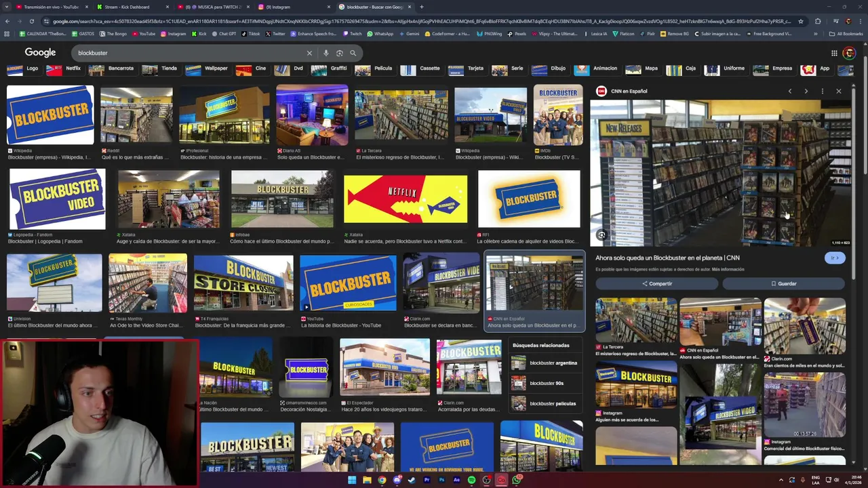This screenshot has width=868, height=488.
Task: Open WhatsApp from taskbar
Action: point(517,480)
